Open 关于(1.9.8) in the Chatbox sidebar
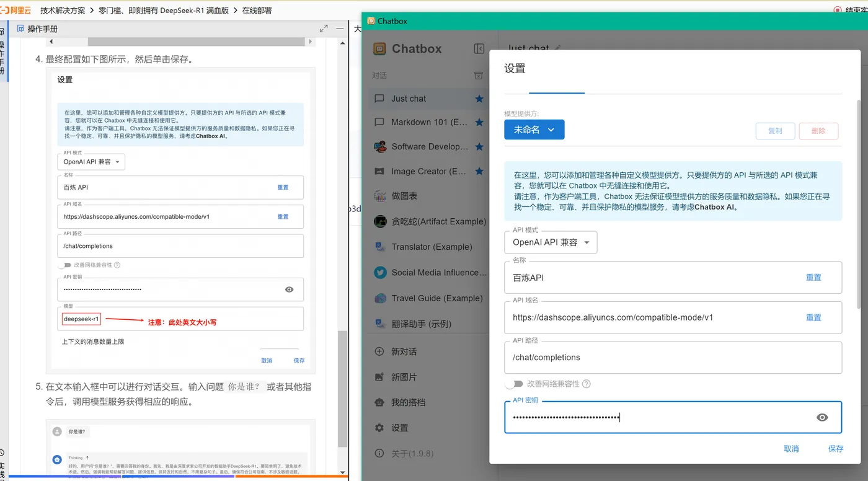The image size is (868, 481). [405, 454]
